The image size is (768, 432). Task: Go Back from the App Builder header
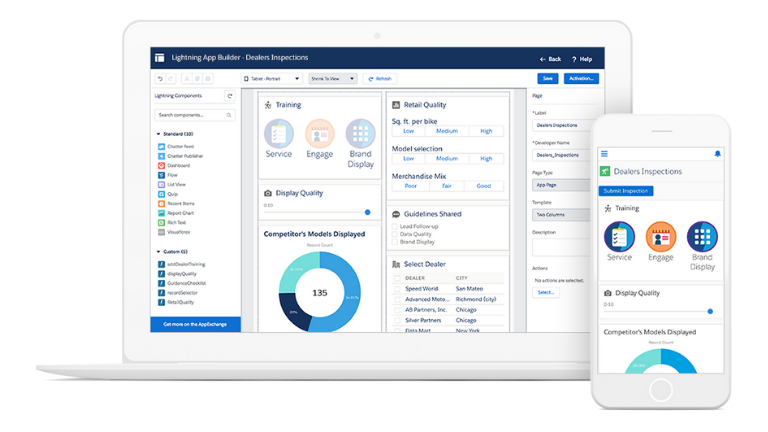551,59
